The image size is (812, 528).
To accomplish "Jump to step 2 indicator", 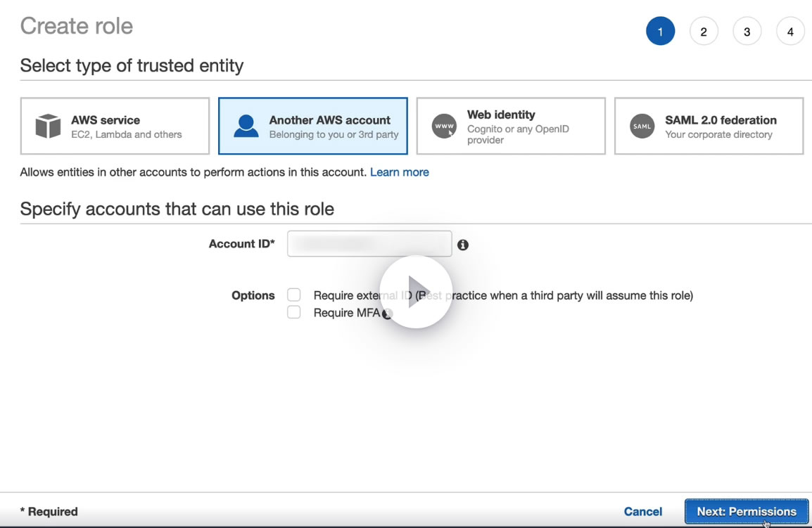I will pos(704,32).
